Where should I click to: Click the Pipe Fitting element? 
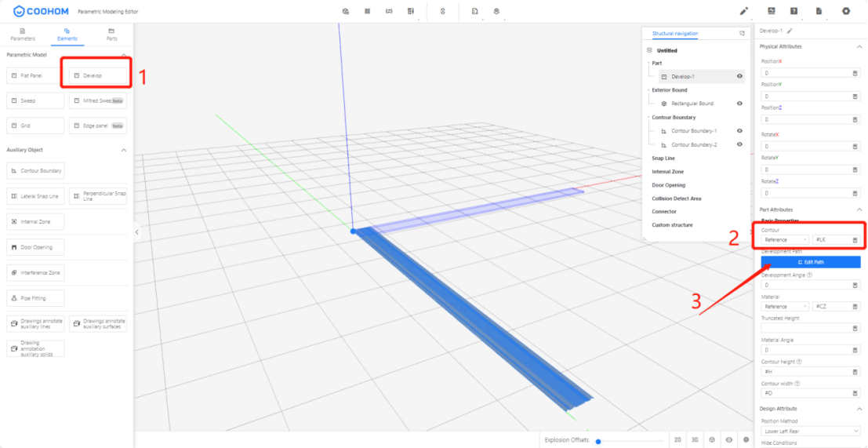35,298
